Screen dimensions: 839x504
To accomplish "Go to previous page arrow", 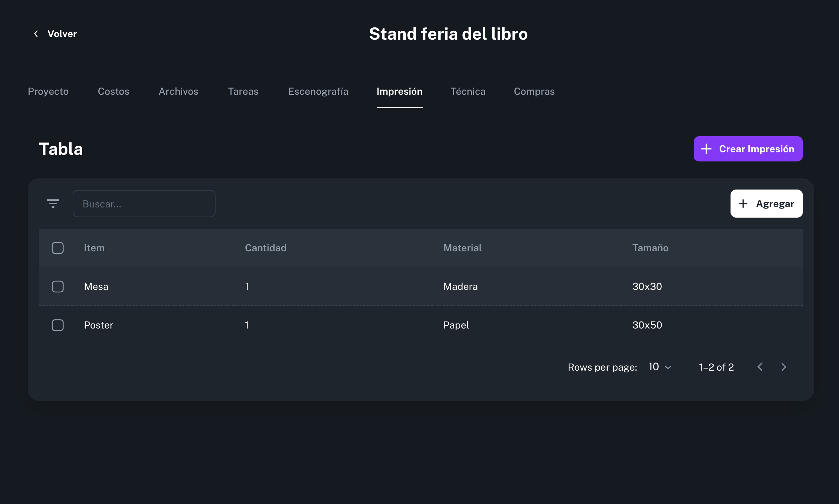I will (760, 367).
